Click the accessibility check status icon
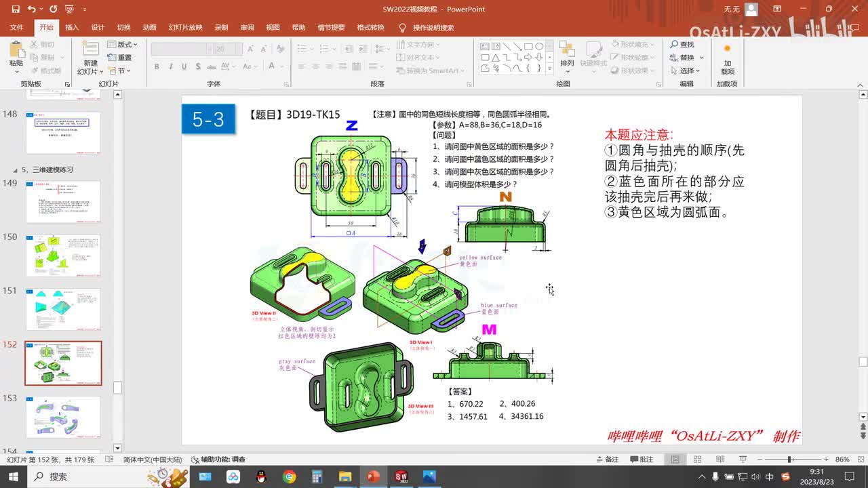Image resolution: width=868 pixels, height=488 pixels. coord(195,460)
